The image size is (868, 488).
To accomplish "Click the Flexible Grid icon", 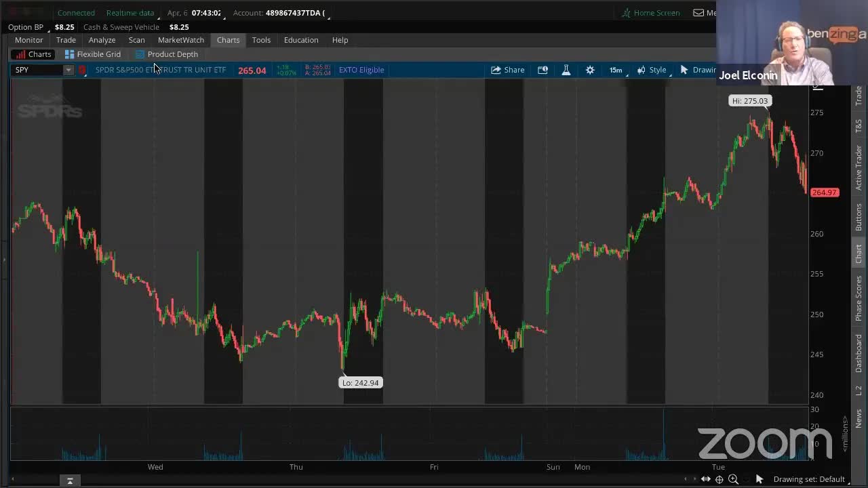I will [x=69, y=54].
